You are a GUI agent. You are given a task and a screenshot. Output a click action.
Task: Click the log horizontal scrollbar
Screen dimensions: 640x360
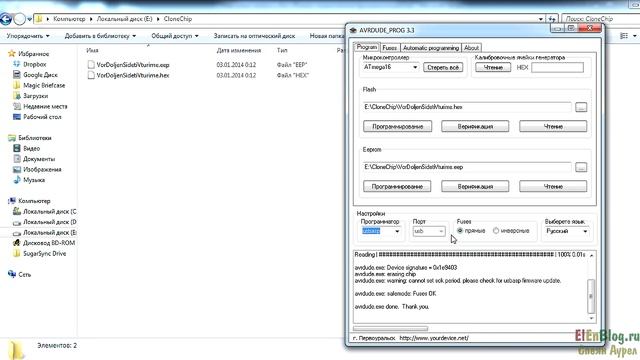(x=391, y=329)
